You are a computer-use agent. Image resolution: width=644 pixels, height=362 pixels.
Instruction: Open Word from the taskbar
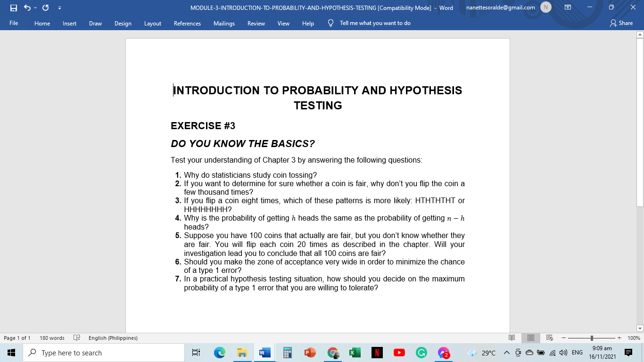[x=264, y=352]
